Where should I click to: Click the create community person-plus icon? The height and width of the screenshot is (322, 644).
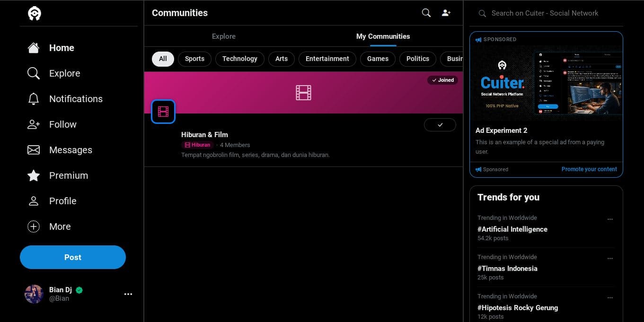[446, 13]
